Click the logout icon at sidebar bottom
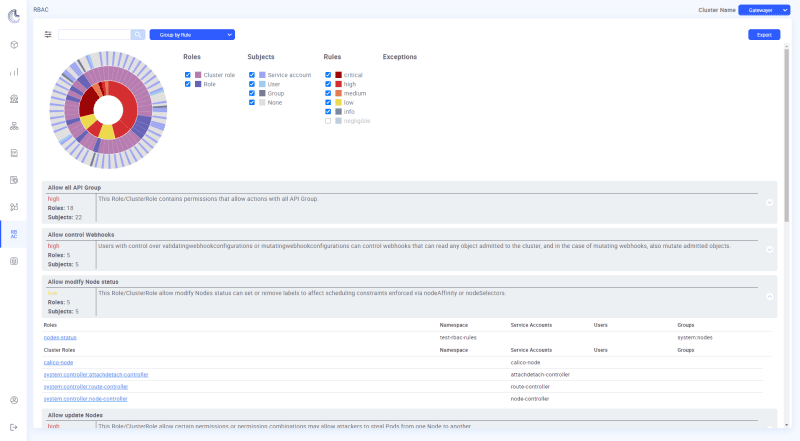800x441 pixels. point(14,427)
